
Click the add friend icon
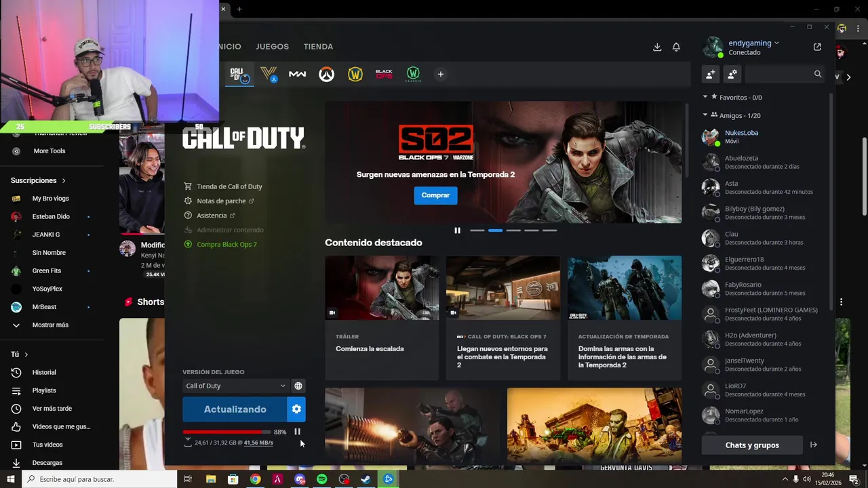coord(711,74)
